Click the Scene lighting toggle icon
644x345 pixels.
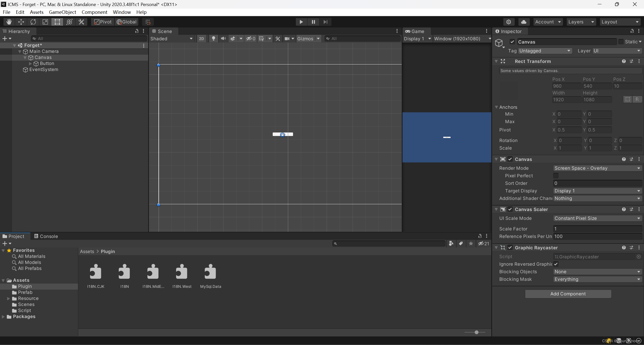pos(213,38)
